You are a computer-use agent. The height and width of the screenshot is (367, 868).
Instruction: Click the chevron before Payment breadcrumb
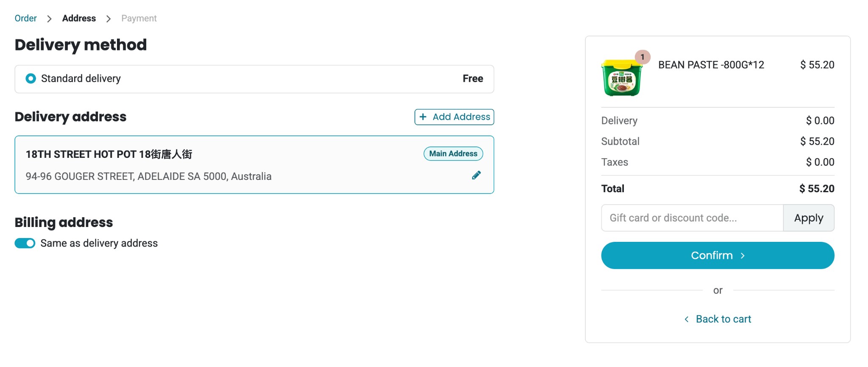tap(108, 19)
